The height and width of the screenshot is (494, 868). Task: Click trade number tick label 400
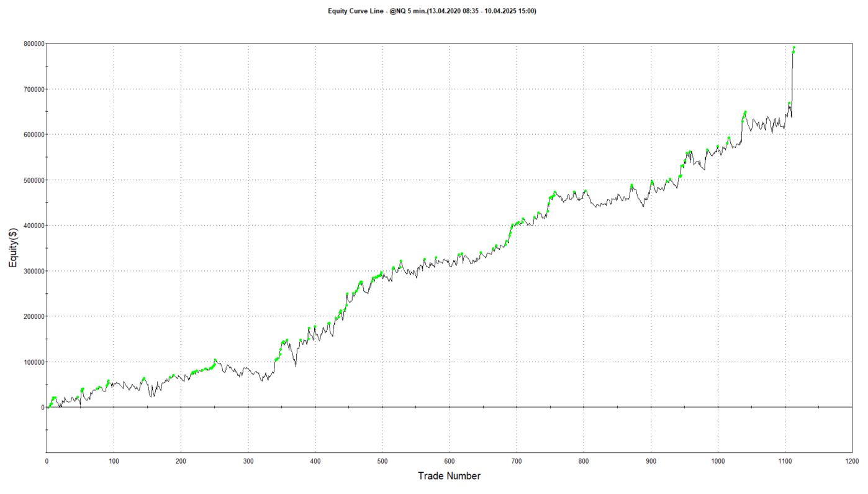coord(315,462)
